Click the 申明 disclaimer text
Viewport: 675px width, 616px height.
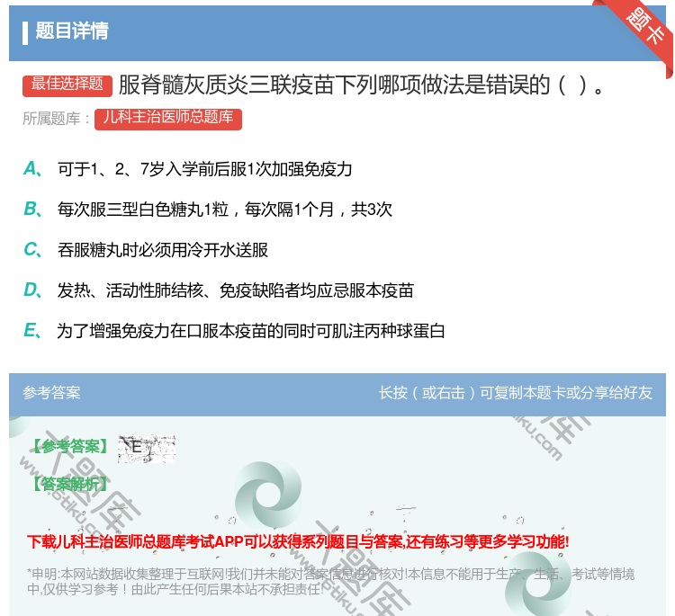coord(330,582)
